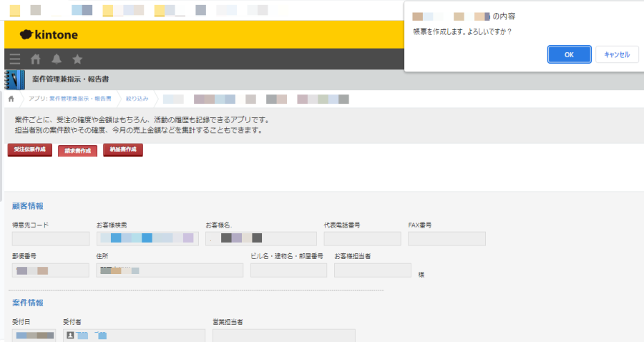Click the お客様担当者 field
644x342 pixels.
click(x=373, y=270)
